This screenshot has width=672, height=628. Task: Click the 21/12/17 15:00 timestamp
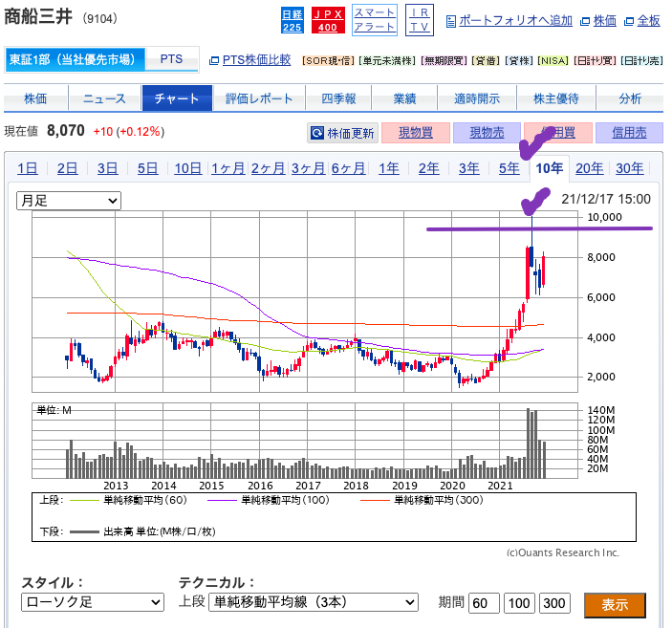click(606, 199)
